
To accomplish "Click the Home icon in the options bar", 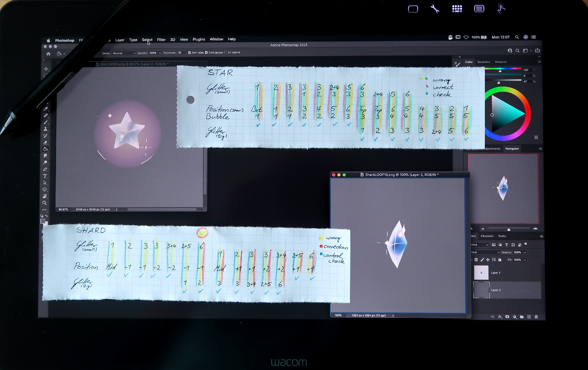I will pyautogui.click(x=49, y=54).
